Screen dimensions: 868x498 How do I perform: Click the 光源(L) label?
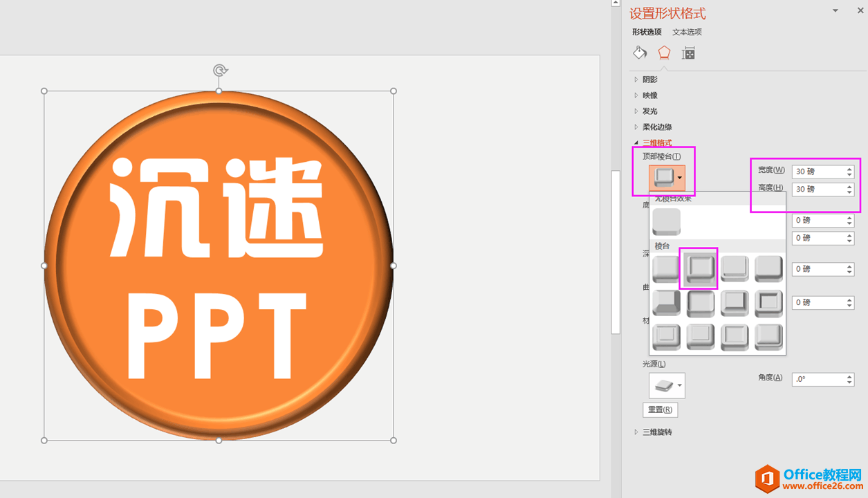[654, 364]
